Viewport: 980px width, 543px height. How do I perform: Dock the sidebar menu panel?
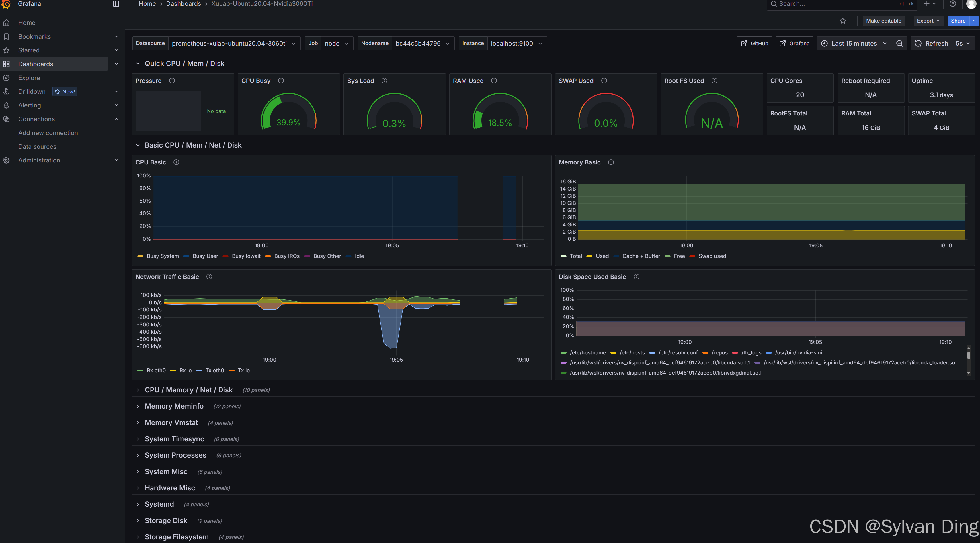point(116,4)
